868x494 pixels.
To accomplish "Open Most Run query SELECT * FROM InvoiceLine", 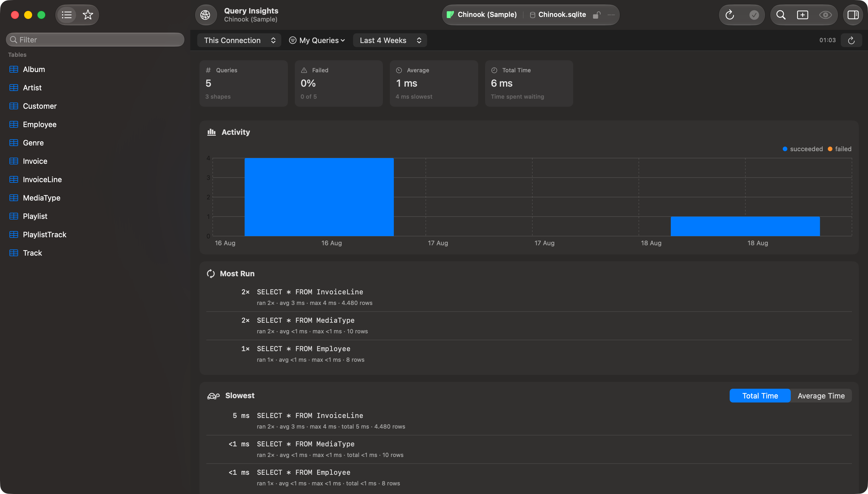I will coord(529,297).
